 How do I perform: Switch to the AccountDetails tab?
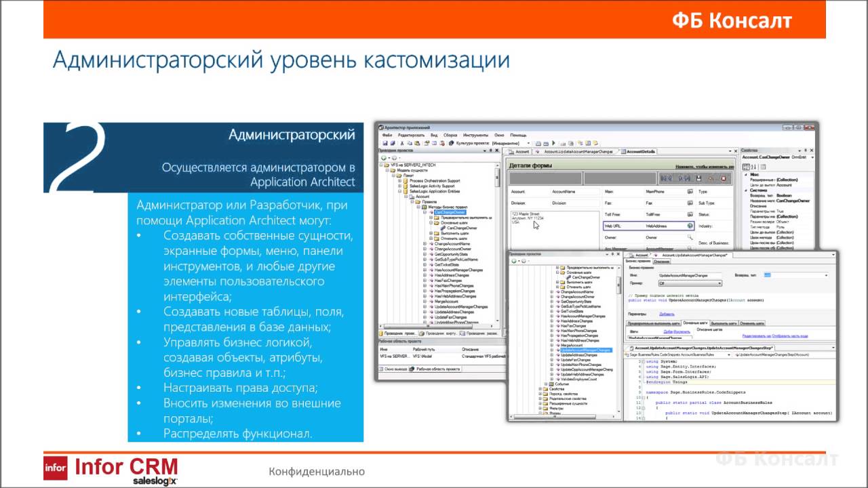click(x=639, y=151)
